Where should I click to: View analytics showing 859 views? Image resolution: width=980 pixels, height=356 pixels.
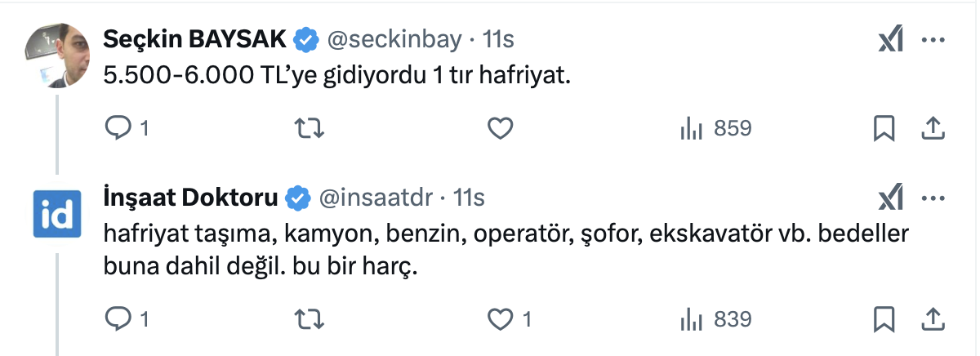point(715,128)
